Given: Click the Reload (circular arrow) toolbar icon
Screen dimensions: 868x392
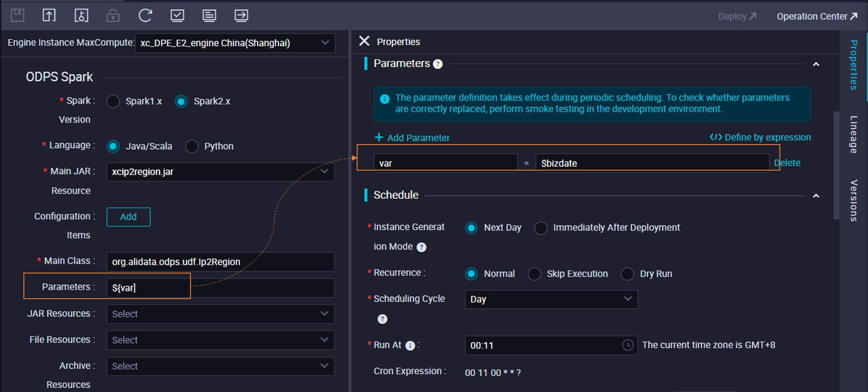Looking at the screenshot, I should click(x=145, y=16).
